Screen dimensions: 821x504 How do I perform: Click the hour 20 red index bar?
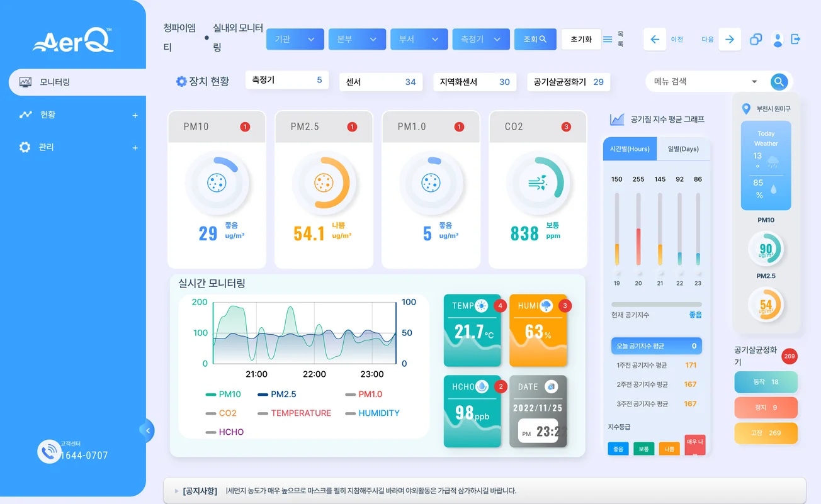tap(638, 229)
